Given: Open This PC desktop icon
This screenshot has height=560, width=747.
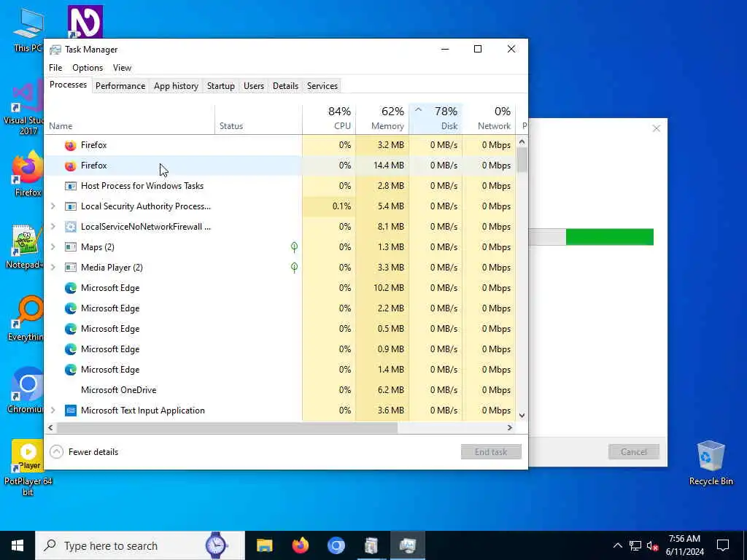Looking at the screenshot, I should tap(28, 30).
